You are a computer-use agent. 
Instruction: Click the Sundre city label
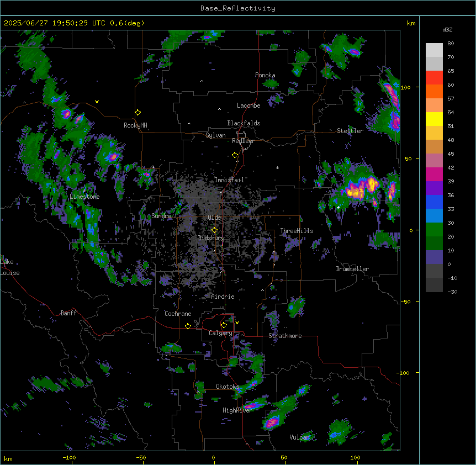tap(161, 216)
